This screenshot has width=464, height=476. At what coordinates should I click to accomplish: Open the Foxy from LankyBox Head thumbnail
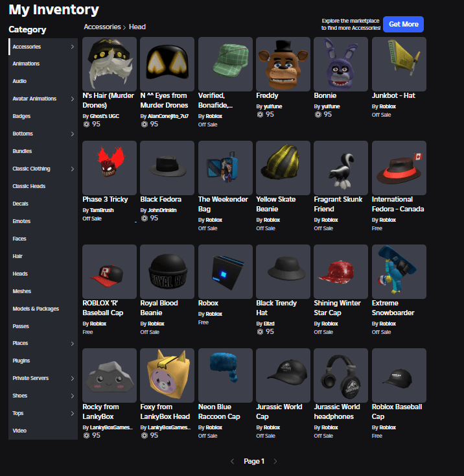tap(167, 375)
